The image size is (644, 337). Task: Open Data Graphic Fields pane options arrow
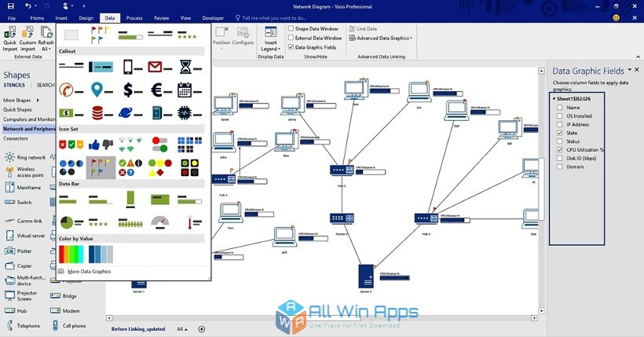click(x=630, y=70)
